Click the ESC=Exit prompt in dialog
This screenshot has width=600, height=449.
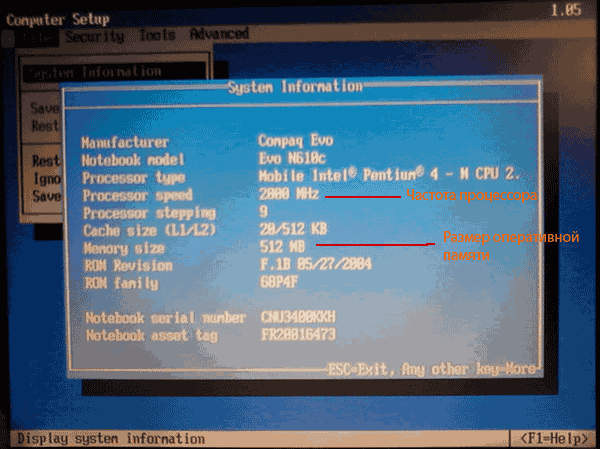point(362,369)
